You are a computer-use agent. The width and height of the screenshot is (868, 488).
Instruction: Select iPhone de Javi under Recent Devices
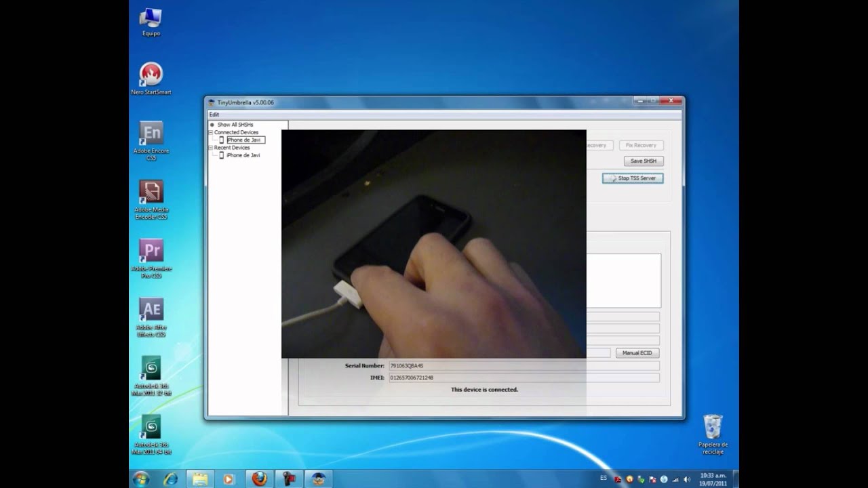tap(243, 155)
